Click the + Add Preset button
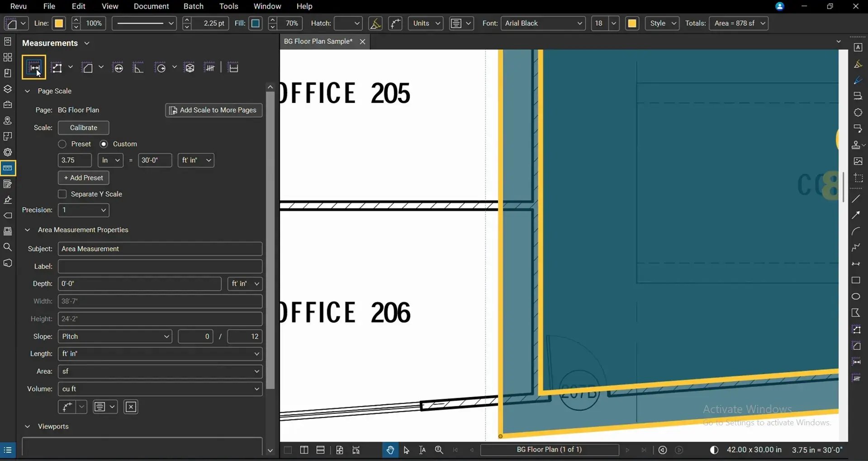 pyautogui.click(x=84, y=178)
